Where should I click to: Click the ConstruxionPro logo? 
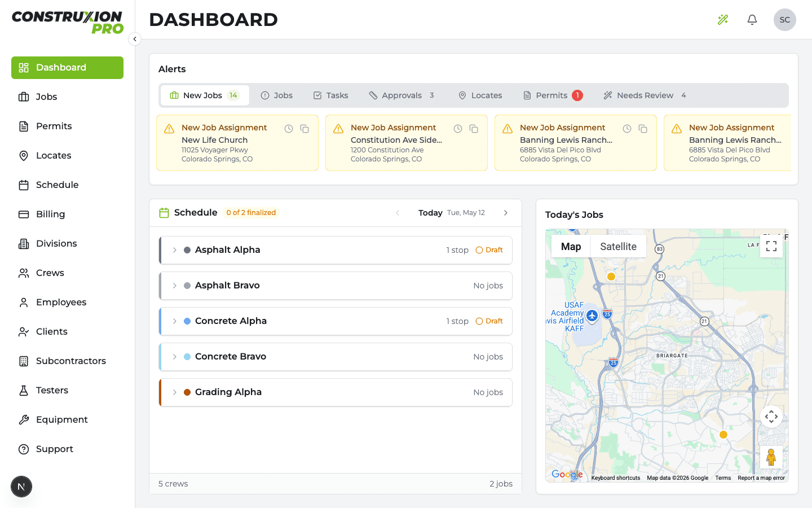click(x=68, y=23)
